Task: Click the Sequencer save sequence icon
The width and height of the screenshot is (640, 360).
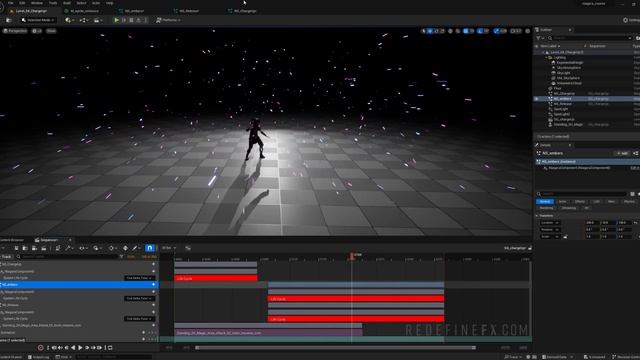Action: pyautogui.click(x=16, y=248)
